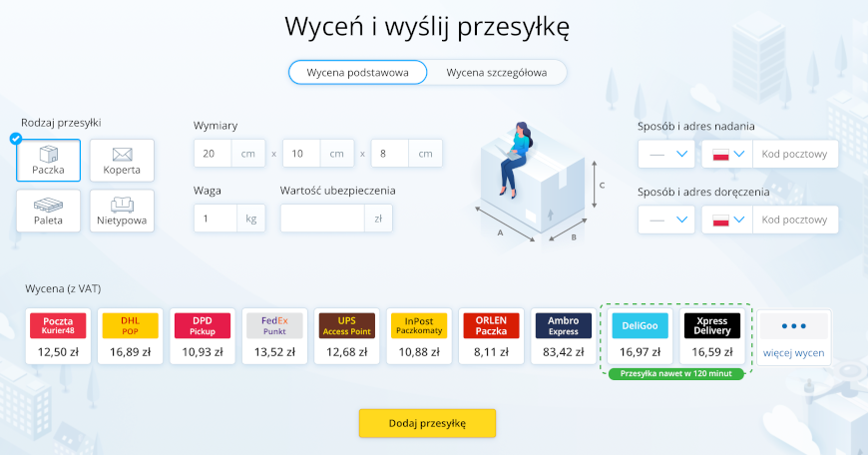Select the ORLEN Paczka offer

pos(491,336)
